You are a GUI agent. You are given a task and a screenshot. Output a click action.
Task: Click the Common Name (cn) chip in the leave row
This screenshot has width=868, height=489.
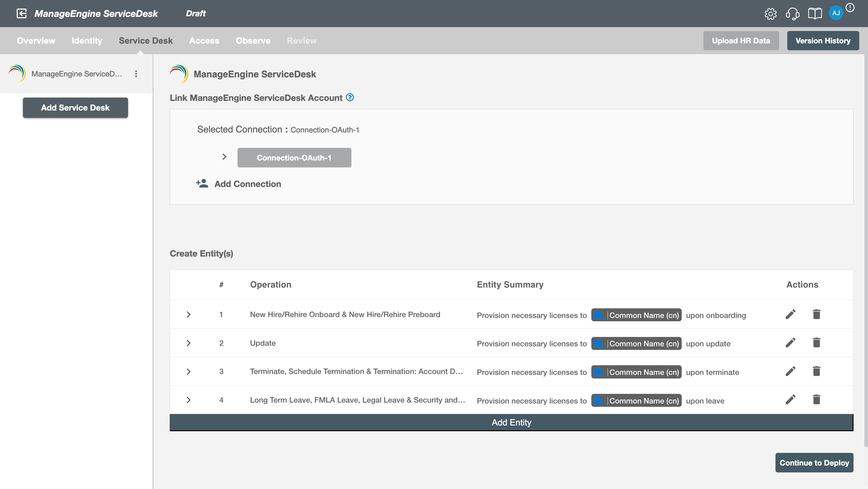(x=636, y=400)
